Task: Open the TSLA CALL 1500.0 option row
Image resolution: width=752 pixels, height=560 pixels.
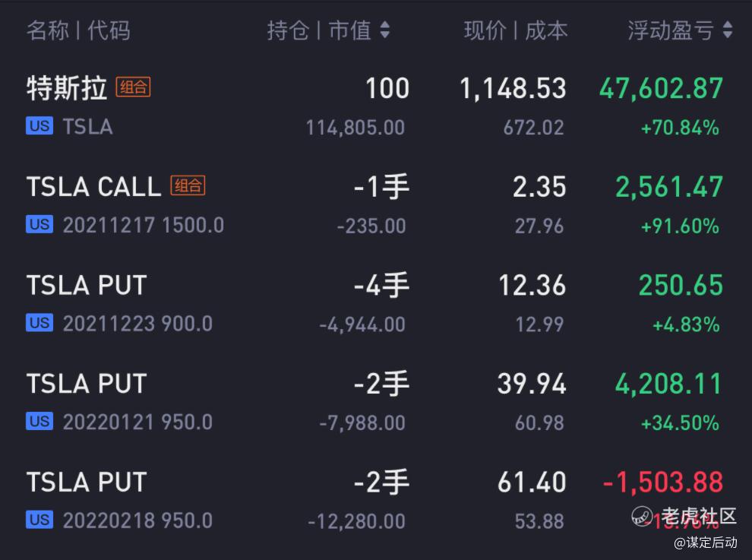Action: click(x=376, y=205)
